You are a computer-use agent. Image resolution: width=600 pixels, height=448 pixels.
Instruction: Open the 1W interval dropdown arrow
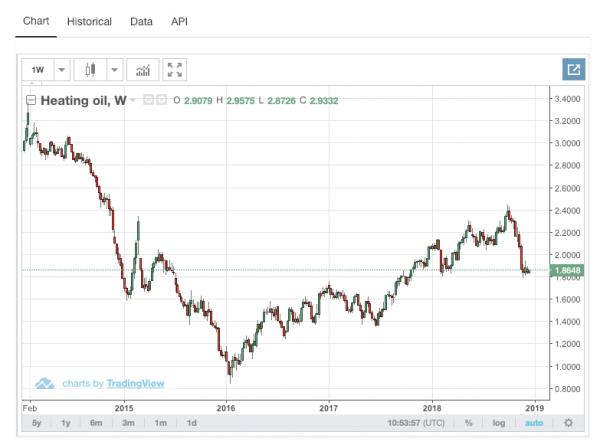pos(63,70)
